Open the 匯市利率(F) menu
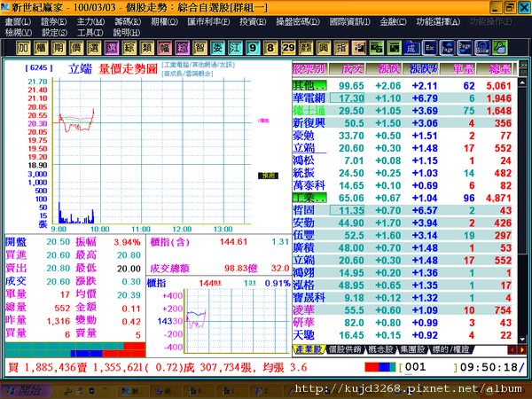Screen dimensions: 532x399 click(x=208, y=21)
